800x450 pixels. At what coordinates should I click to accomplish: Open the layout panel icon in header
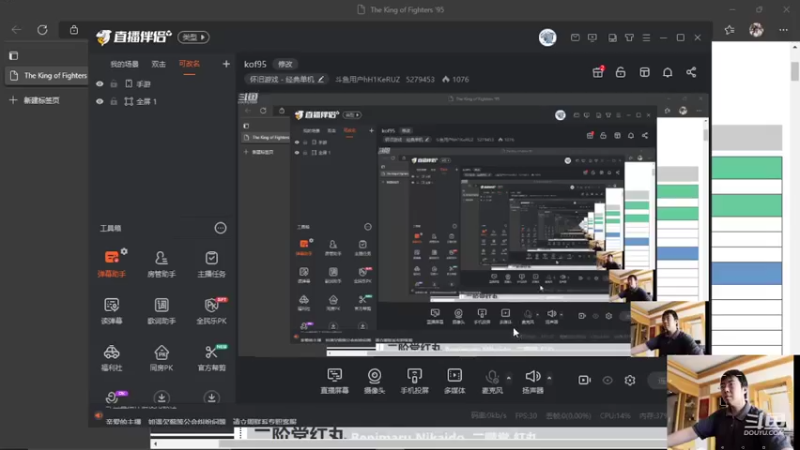644,72
